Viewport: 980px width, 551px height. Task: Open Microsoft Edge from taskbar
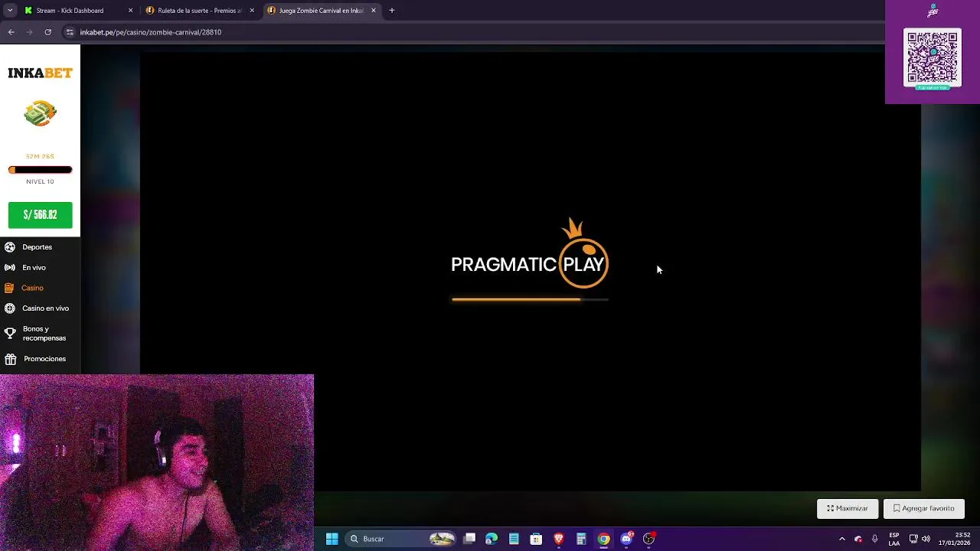pos(492,539)
